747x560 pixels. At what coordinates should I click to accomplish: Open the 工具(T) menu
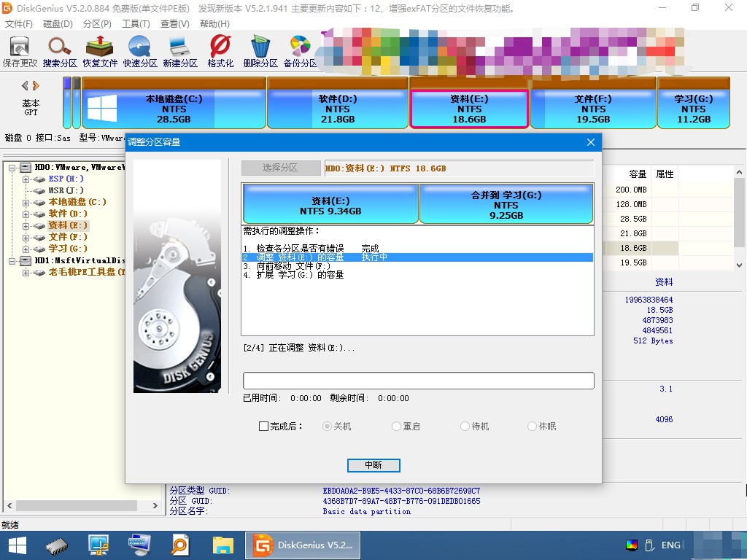(136, 24)
